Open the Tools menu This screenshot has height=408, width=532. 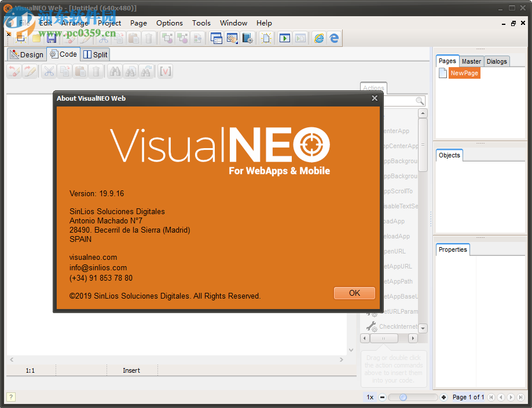pyautogui.click(x=201, y=23)
